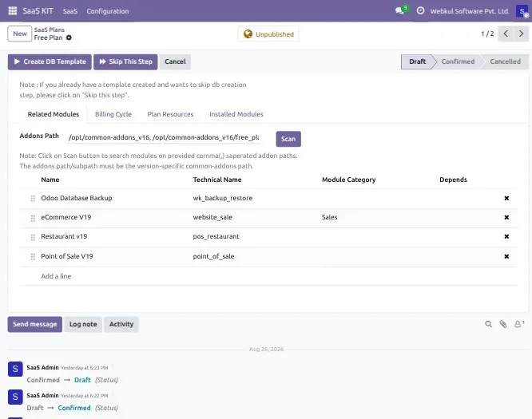Sort by Technical Name column header
Viewport: 532px width, 419px height.
click(x=217, y=180)
